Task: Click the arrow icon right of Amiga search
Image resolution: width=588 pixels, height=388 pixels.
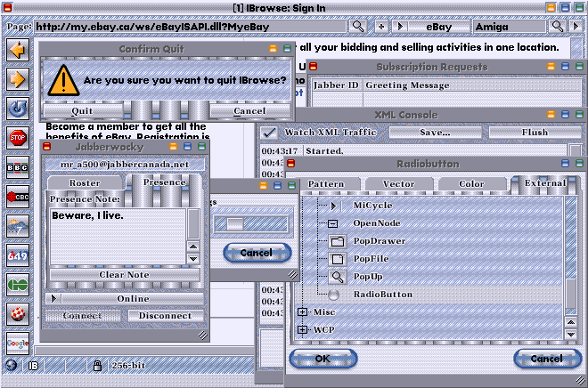Action: [576, 27]
